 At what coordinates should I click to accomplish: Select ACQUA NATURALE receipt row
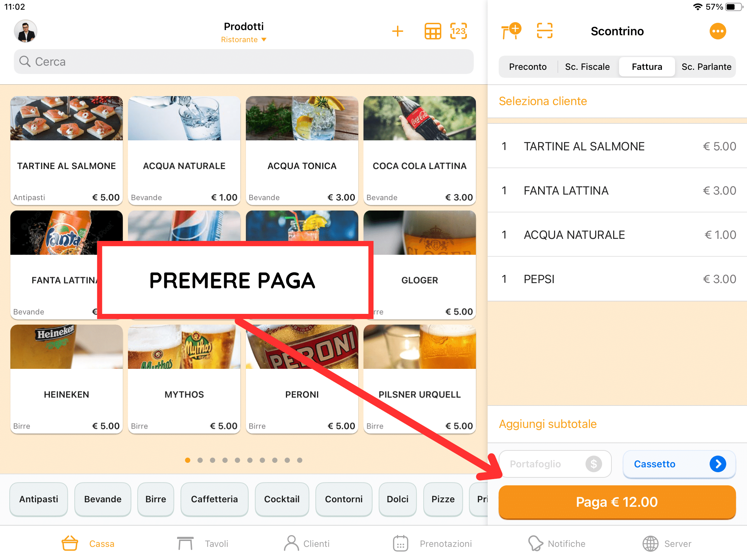pos(617,235)
